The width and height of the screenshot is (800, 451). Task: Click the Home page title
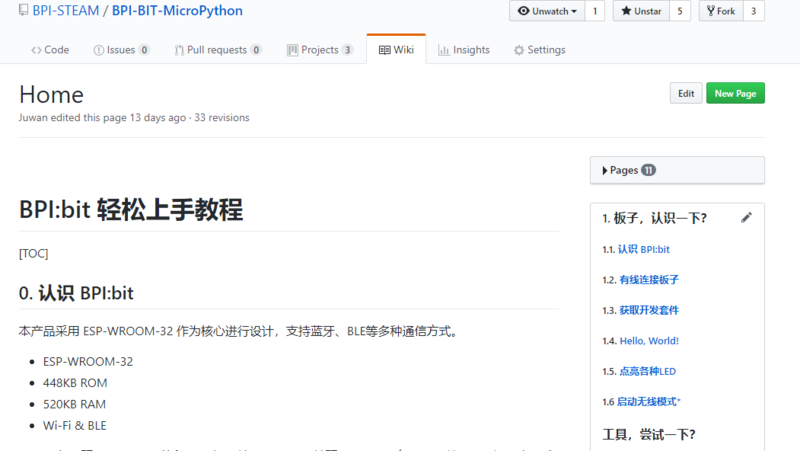[51, 95]
